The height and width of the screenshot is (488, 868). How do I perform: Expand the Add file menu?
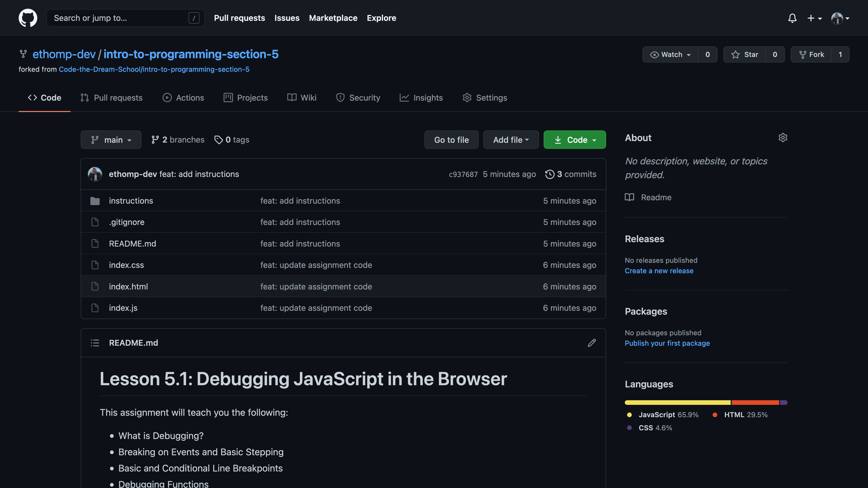pos(510,140)
